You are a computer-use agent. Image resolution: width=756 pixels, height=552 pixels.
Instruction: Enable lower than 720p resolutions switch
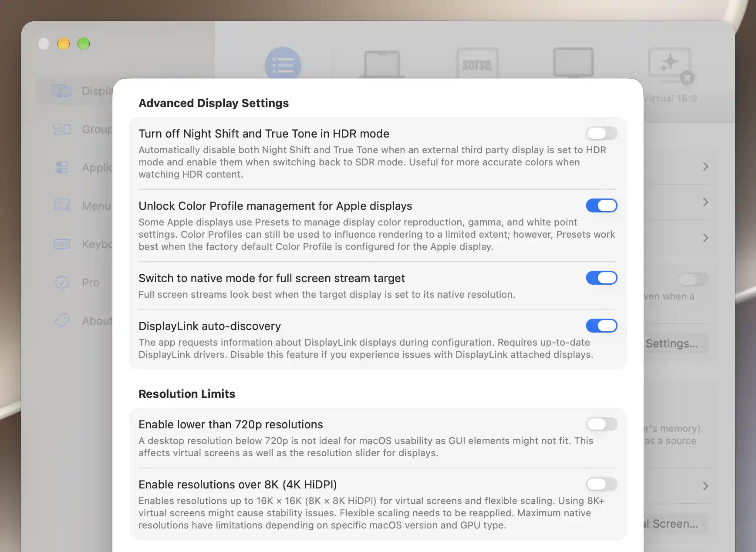[601, 424]
